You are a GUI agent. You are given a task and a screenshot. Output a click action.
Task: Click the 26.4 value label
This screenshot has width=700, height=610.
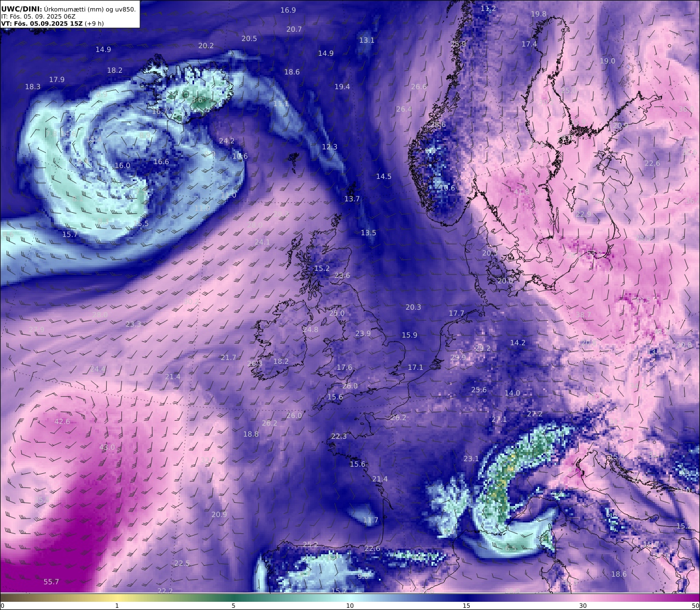tap(404, 109)
